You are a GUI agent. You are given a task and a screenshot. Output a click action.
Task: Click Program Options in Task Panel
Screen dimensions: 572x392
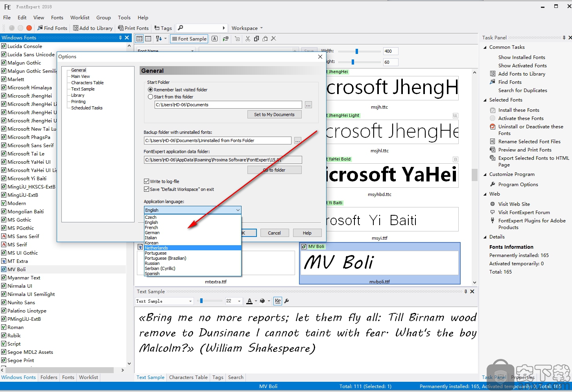[518, 185]
